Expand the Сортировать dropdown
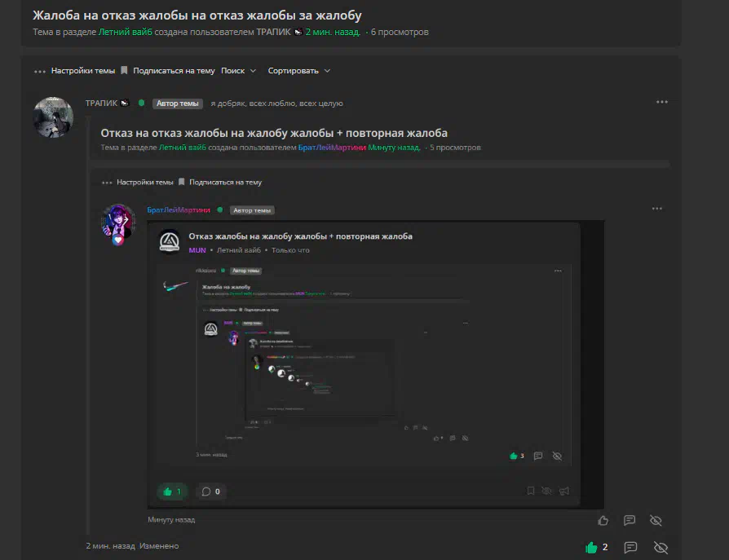Image resolution: width=729 pixels, height=560 pixels. point(299,71)
